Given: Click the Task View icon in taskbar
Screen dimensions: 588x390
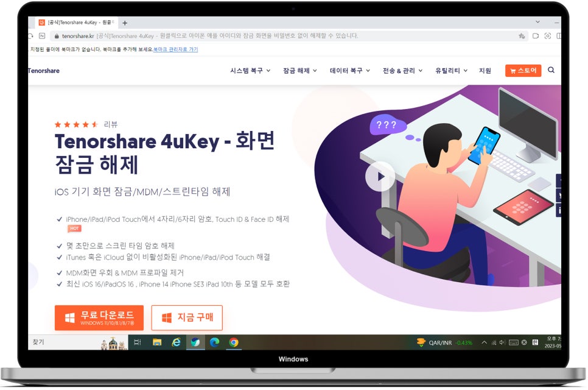Looking at the screenshot, I should click(x=138, y=342).
